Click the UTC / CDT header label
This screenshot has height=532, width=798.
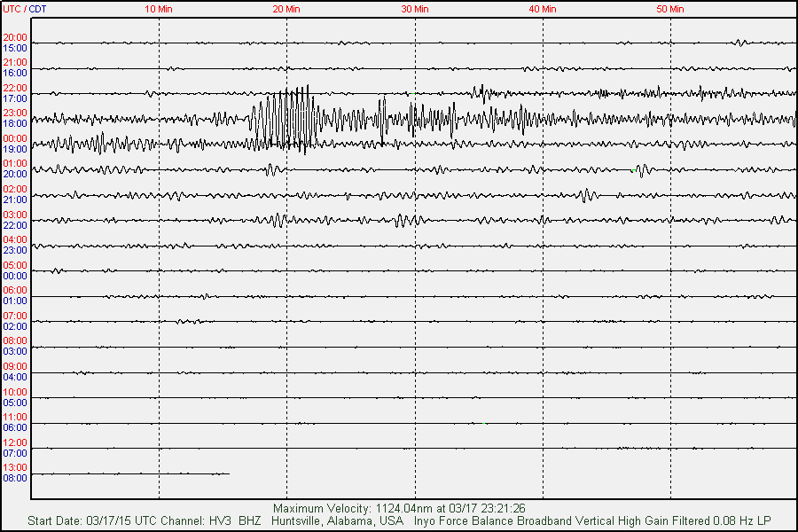[x=25, y=9]
